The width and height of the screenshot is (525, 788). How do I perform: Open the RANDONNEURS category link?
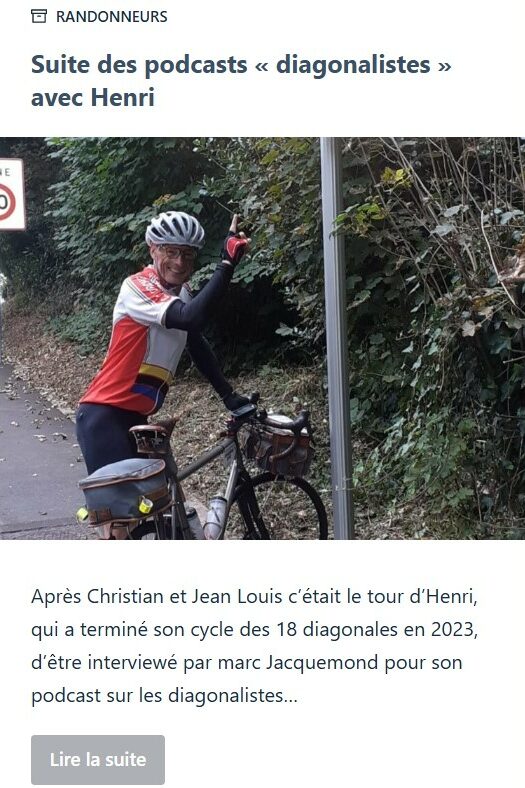pyautogui.click(x=112, y=17)
